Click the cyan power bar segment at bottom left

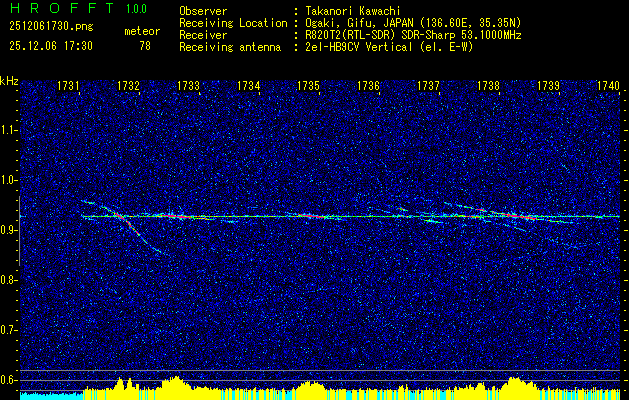pos(51,396)
